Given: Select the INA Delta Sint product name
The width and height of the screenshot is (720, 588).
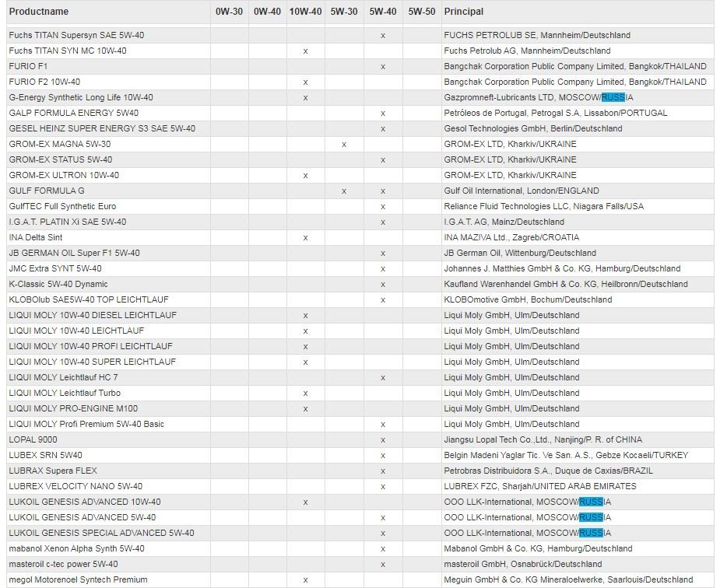Looking at the screenshot, I should click(x=35, y=238).
